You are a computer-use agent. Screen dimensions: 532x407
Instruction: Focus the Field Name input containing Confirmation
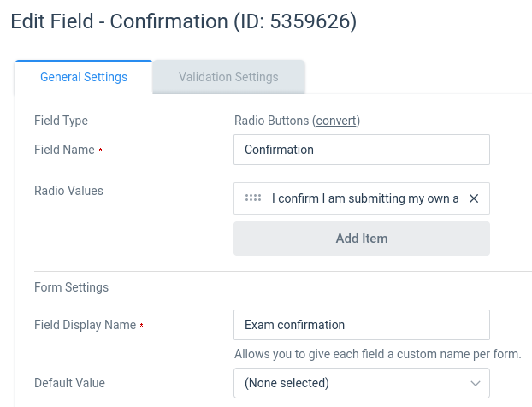coord(362,150)
